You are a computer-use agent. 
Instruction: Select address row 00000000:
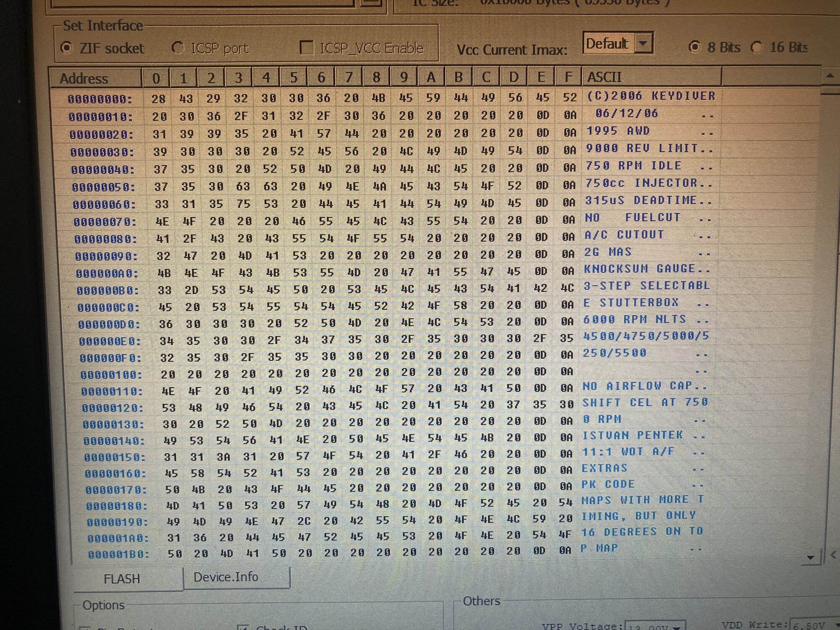(x=100, y=100)
